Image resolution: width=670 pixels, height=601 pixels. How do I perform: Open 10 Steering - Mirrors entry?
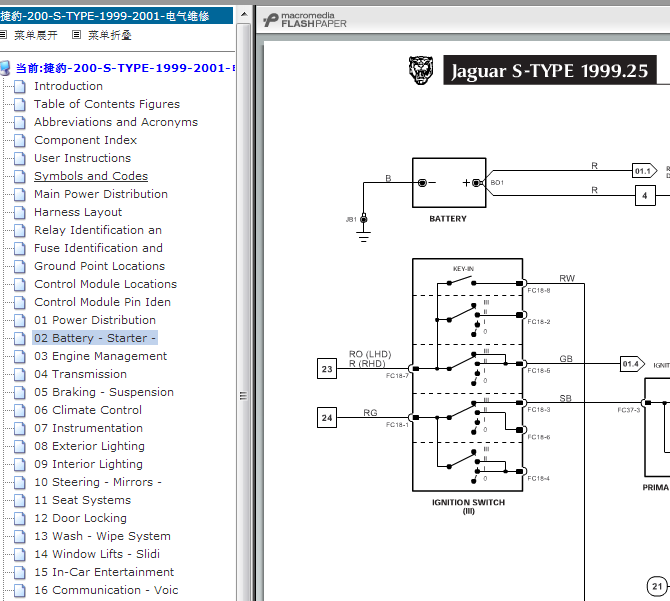coord(98,482)
